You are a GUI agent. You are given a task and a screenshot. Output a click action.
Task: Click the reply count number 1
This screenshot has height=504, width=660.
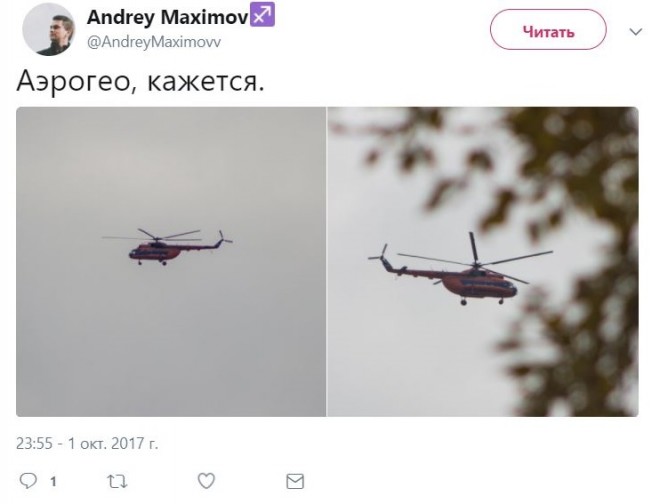[x=53, y=481]
